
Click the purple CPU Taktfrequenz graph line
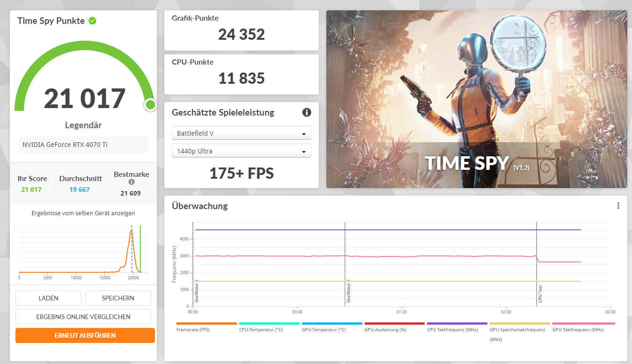[388, 230]
